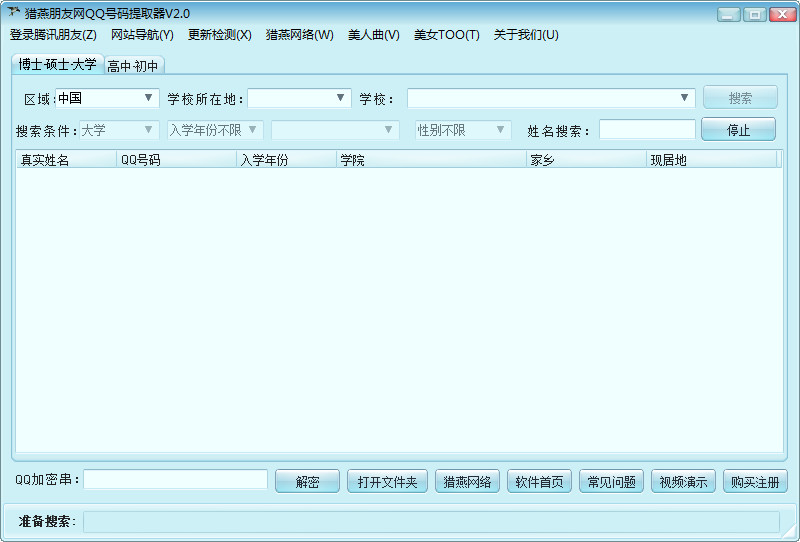Screen dimensions: 800x542
Task: Focus the 姓名搜索 input field
Action: (x=647, y=130)
